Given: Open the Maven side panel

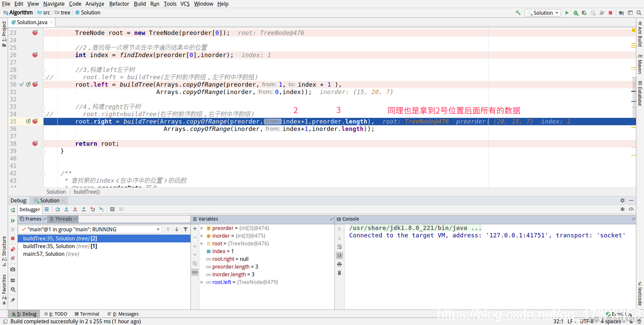Looking at the screenshot, I should pos(640,64).
